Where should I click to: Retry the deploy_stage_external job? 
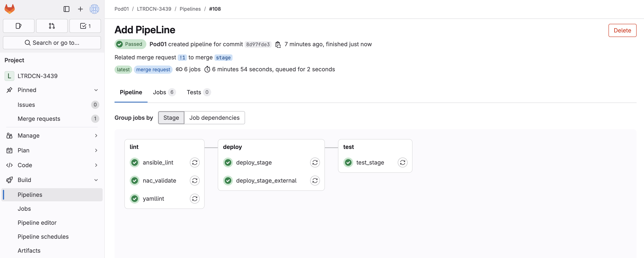(x=315, y=180)
